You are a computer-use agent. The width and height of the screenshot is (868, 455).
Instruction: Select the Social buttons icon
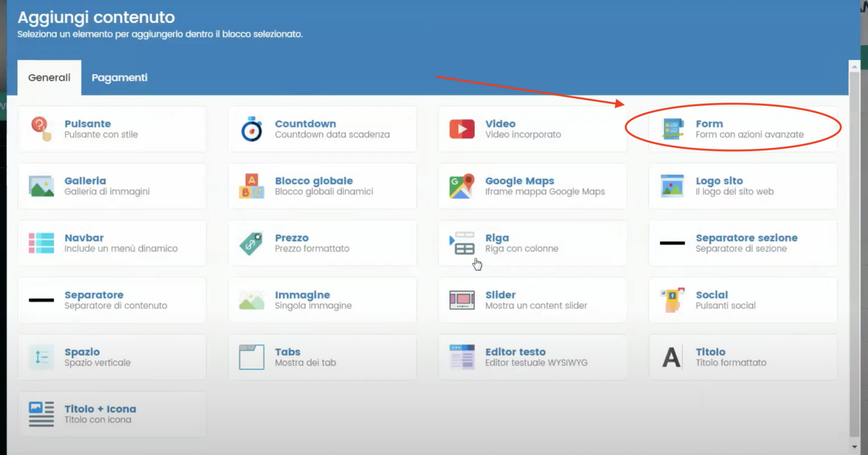pyautogui.click(x=672, y=300)
